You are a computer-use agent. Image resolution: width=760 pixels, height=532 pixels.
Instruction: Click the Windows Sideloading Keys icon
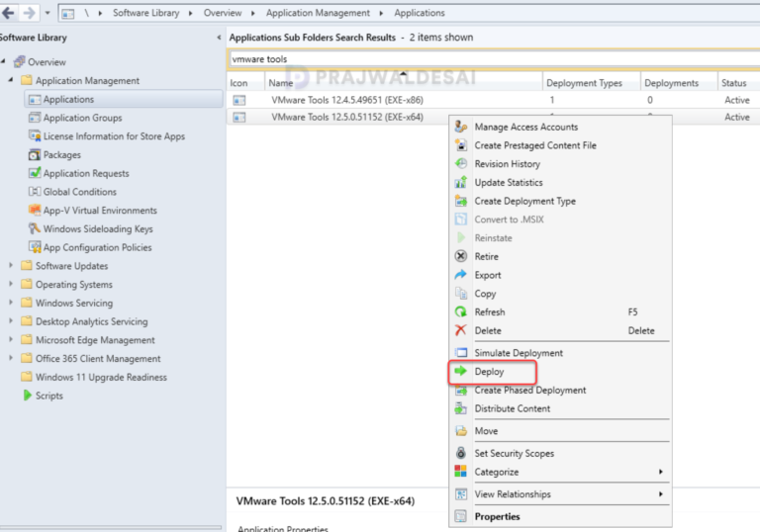35,228
